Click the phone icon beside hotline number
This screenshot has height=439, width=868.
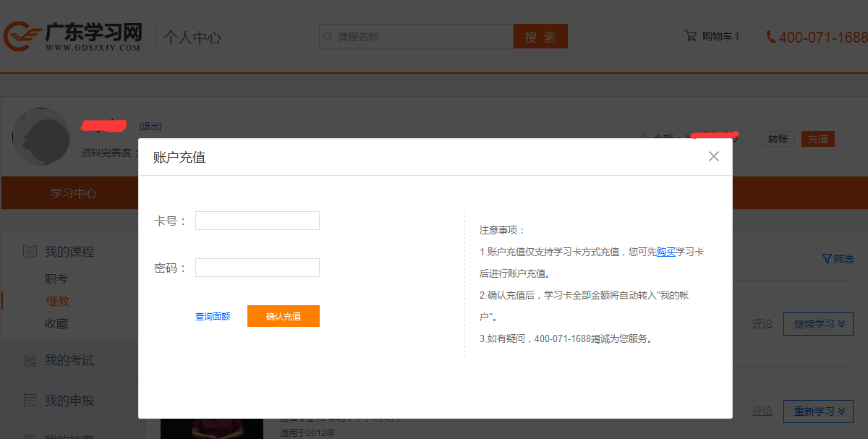point(771,37)
